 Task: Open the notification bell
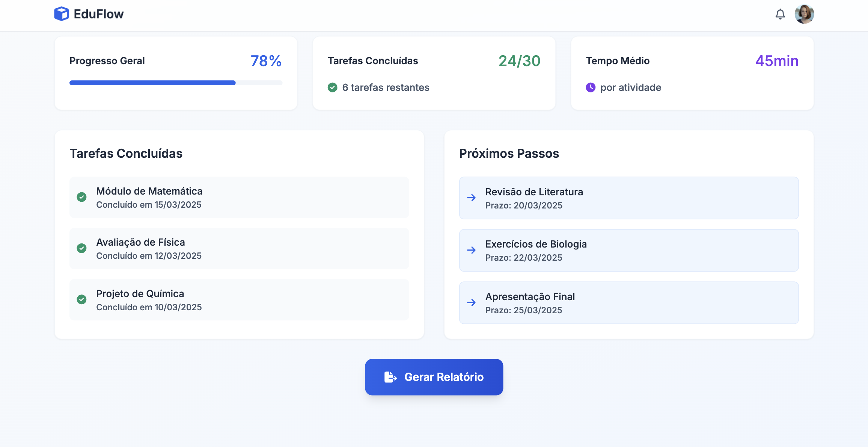tap(780, 14)
